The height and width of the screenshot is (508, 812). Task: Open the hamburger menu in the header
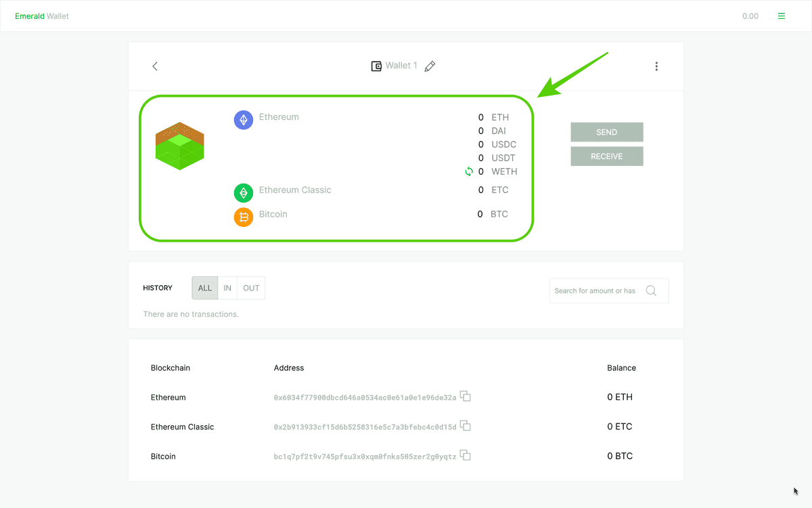coord(782,16)
